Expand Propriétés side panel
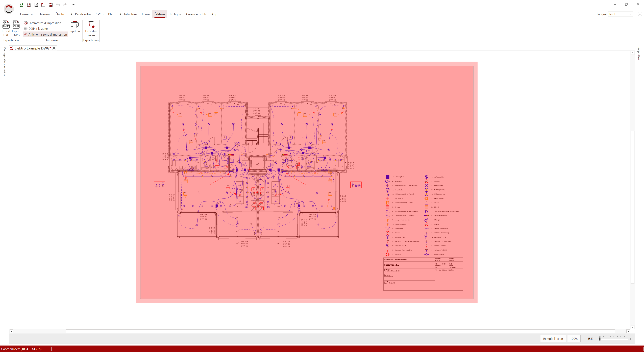 tap(639, 53)
